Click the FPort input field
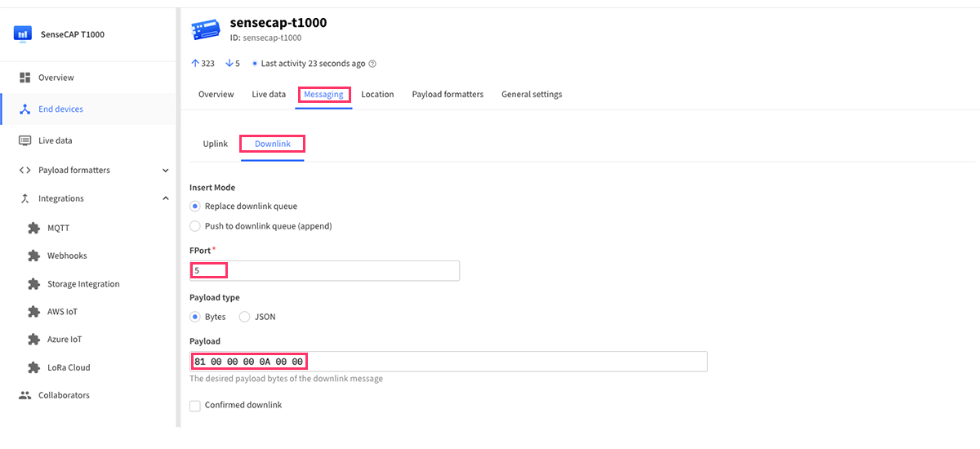980x449 pixels. [324, 270]
